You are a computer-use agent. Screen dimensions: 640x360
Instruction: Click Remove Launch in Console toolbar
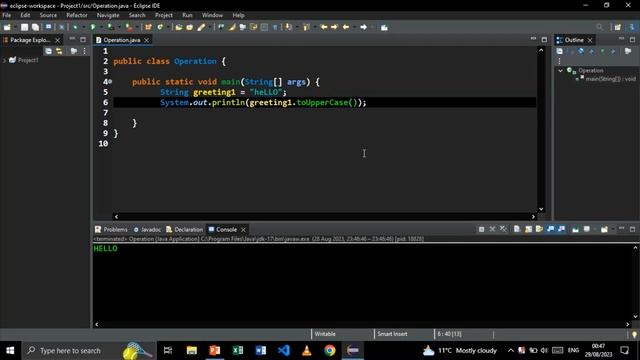492,229
